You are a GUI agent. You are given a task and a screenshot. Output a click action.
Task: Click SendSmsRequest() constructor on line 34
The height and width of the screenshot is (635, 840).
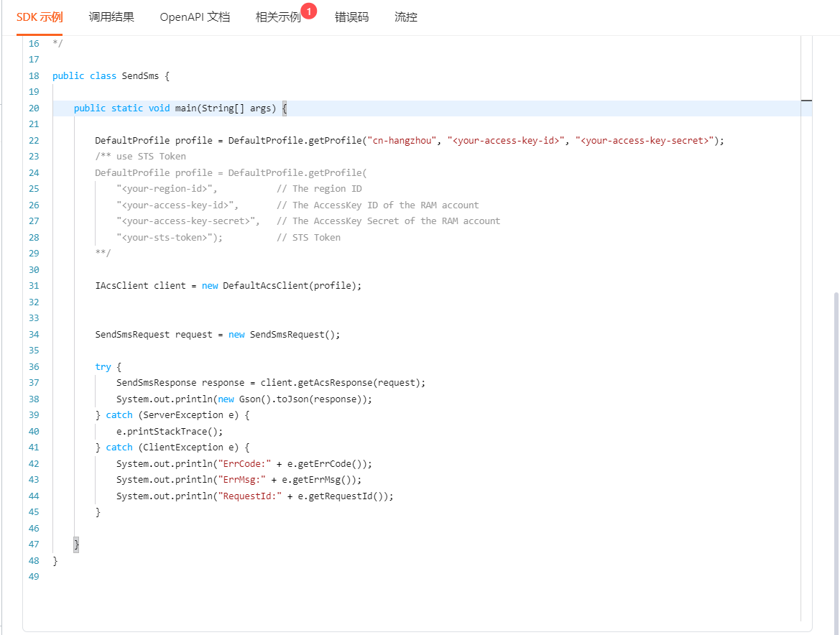(292, 335)
